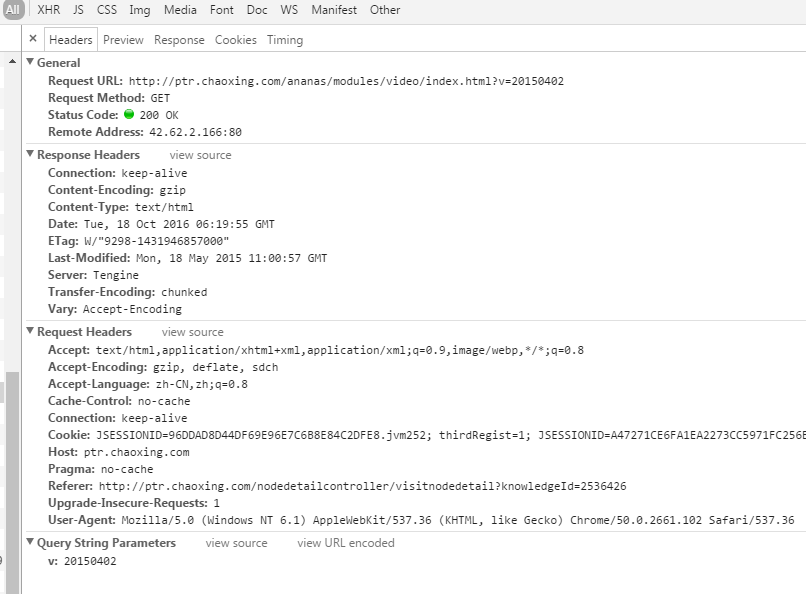This screenshot has height=594, width=806.
Task: Click query parameter v 20150402
Action: pyautogui.click(x=90, y=561)
